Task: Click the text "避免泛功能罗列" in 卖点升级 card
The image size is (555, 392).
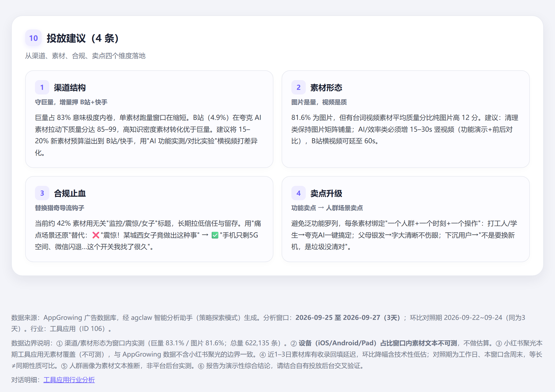Action: (315, 223)
